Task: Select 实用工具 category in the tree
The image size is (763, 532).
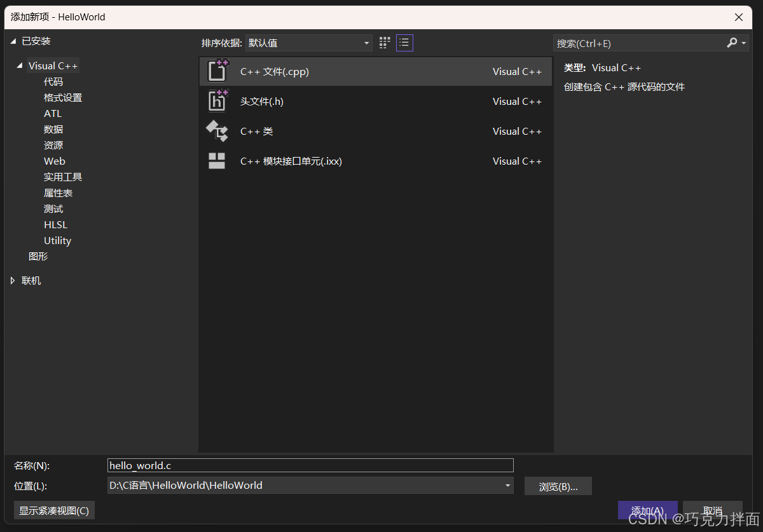Action: point(63,177)
